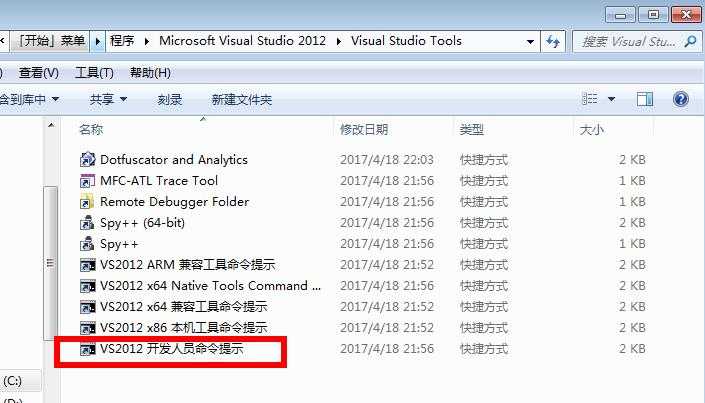The width and height of the screenshot is (705, 403).
Task: Open the 帮助(H) menu
Action: pos(150,72)
